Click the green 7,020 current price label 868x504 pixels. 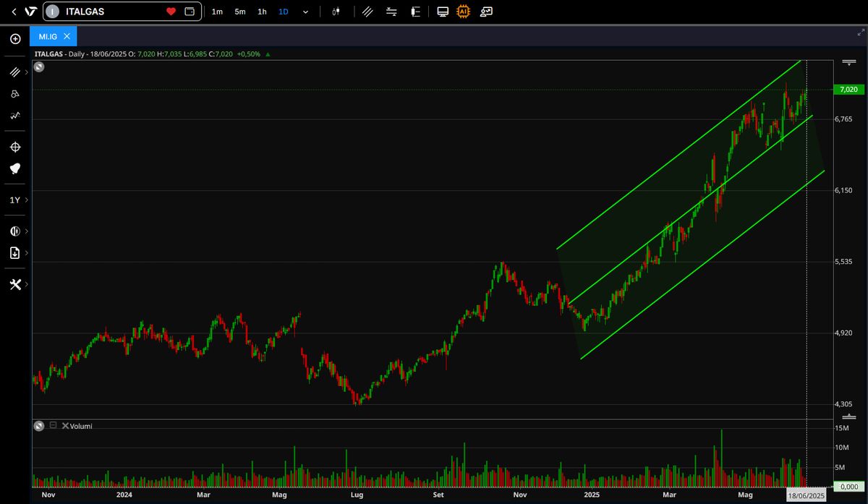[x=848, y=90]
